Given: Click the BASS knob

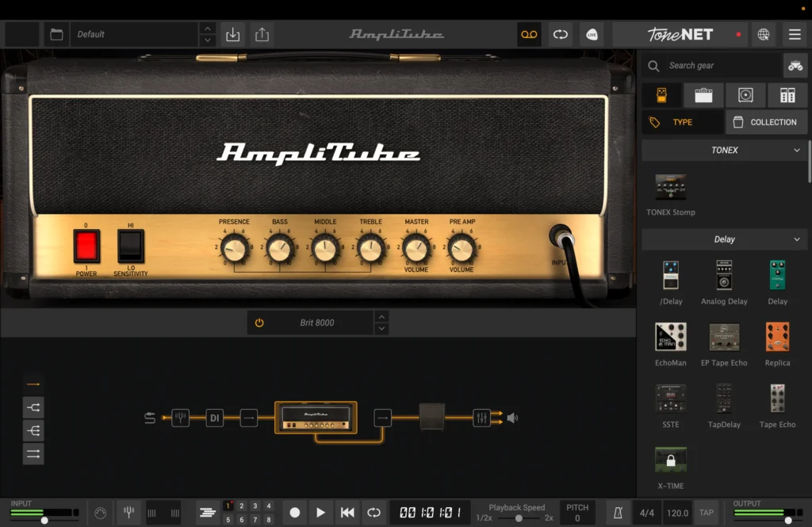Looking at the screenshot, I should click(280, 250).
